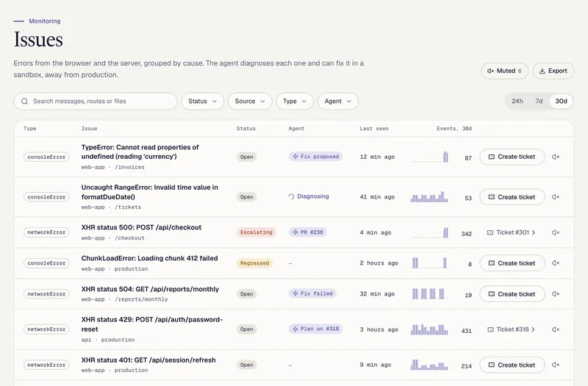Open the Type filter dropdown
588x386 pixels.
tap(295, 101)
